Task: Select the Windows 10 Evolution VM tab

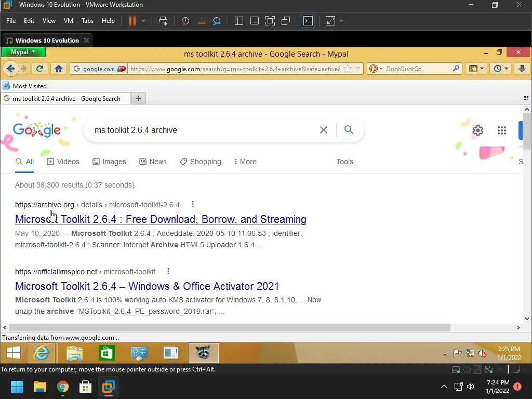Action: point(47,41)
